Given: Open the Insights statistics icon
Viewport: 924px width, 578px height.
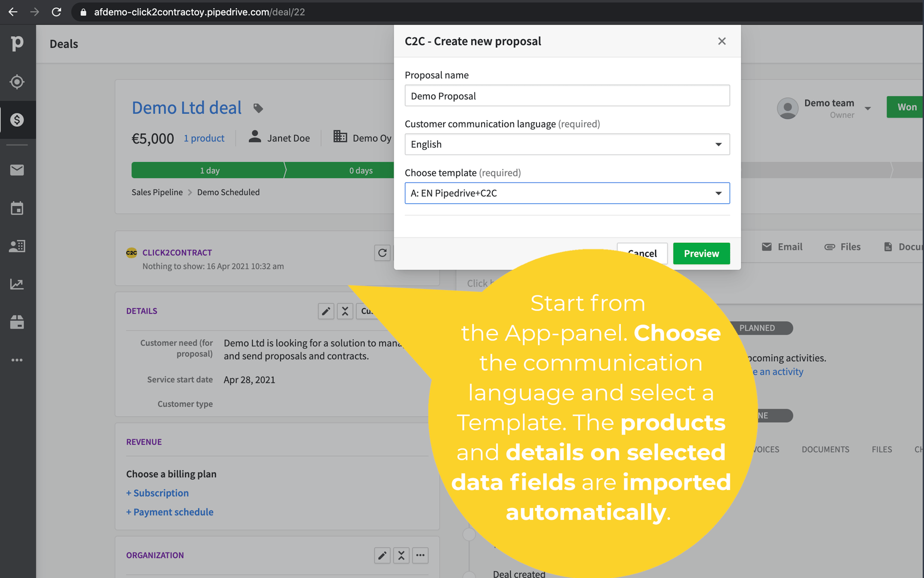Looking at the screenshot, I should pyautogui.click(x=17, y=284).
